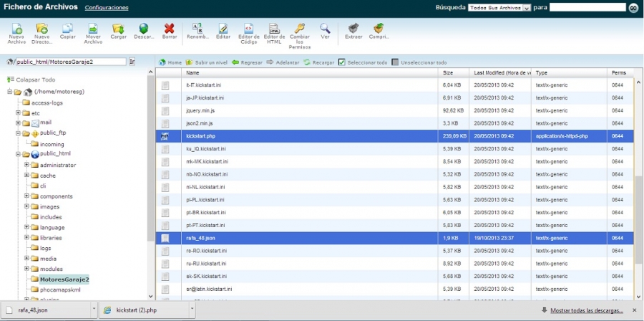Image resolution: width=644 pixels, height=321 pixels.
Task: Sort by the Size column header
Action: pyautogui.click(x=454, y=73)
